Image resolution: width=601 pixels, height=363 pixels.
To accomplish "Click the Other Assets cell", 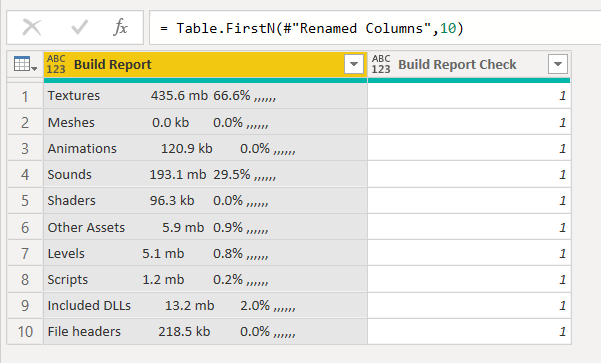I will pyautogui.click(x=205, y=227).
